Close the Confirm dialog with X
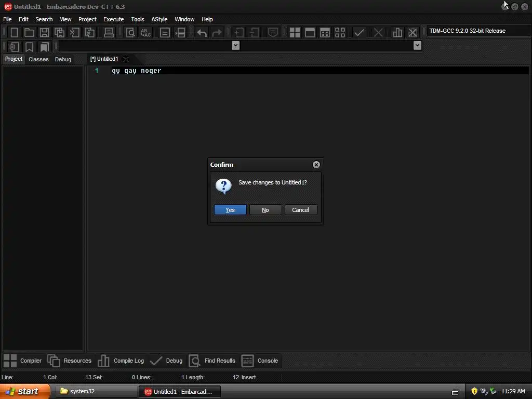This screenshot has width=532, height=399. (316, 165)
